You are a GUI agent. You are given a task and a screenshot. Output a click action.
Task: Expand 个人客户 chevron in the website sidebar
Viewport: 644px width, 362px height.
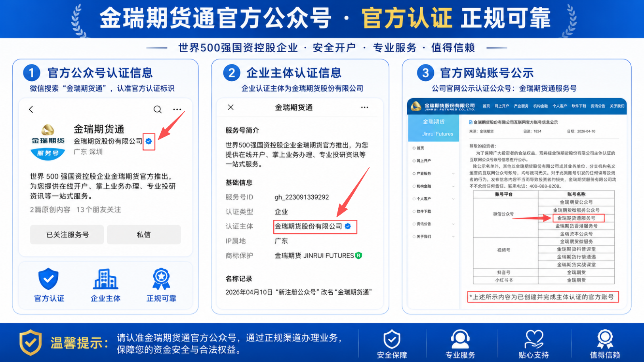pos(453,199)
